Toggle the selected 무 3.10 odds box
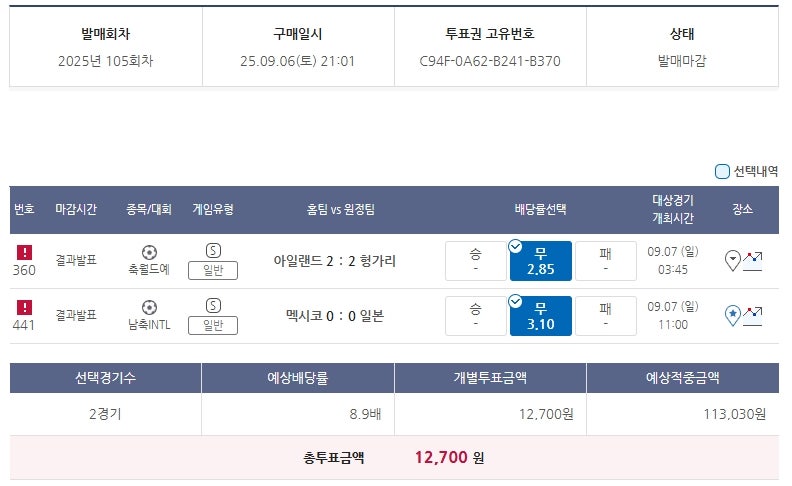The image size is (792, 486). (x=540, y=316)
